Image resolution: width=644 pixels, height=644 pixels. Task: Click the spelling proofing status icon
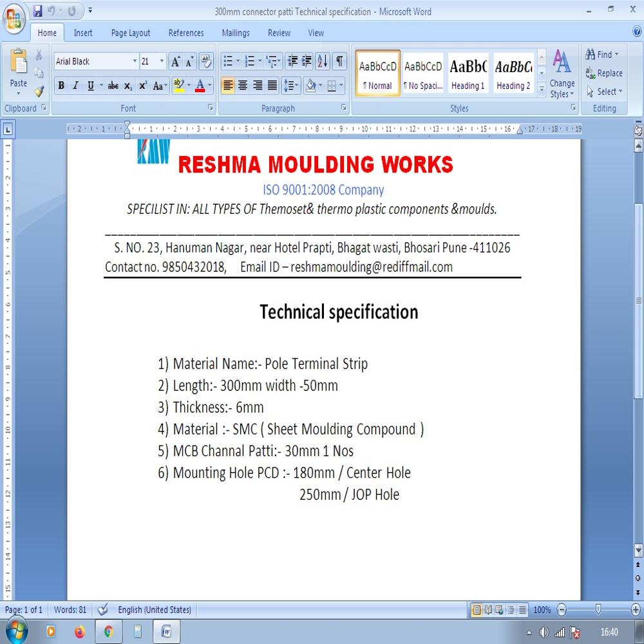pyautogui.click(x=102, y=609)
